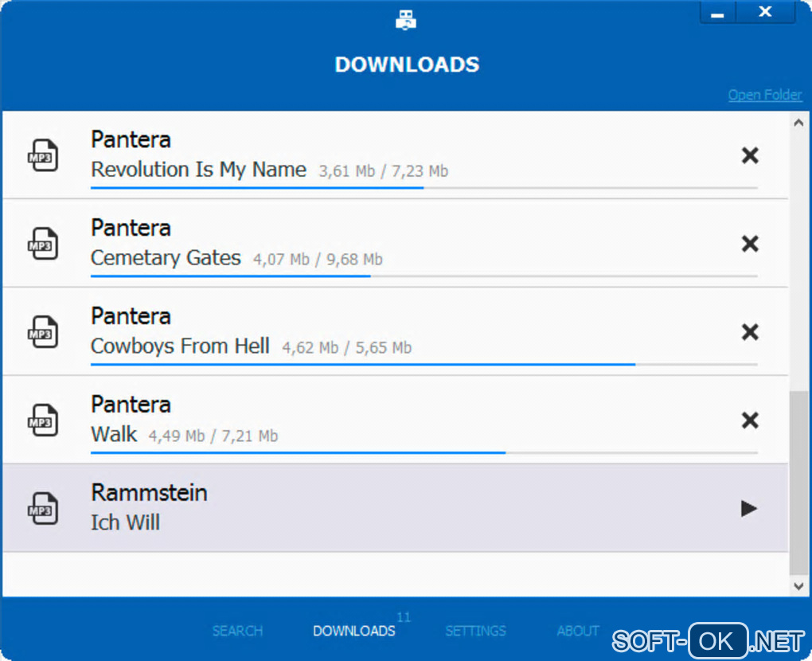Viewport: 812px width, 661px height.
Task: Switch to the SETTINGS tab
Action: (475, 631)
